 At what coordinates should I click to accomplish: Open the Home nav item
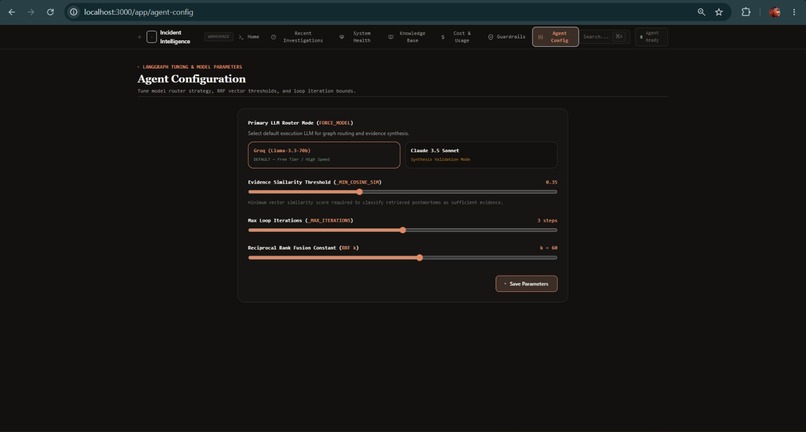(249, 37)
